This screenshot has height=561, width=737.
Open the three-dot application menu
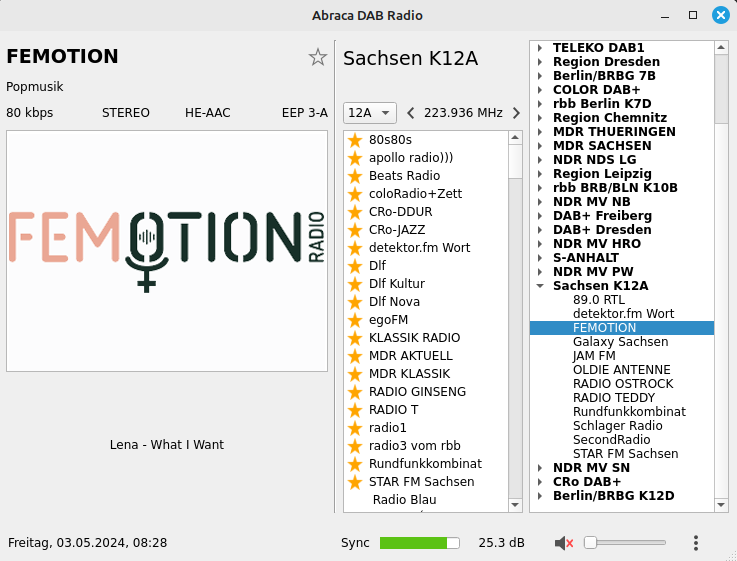(696, 543)
